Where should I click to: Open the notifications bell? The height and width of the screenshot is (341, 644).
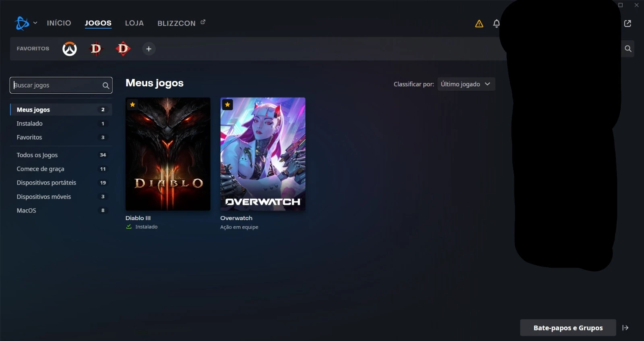pyautogui.click(x=497, y=24)
